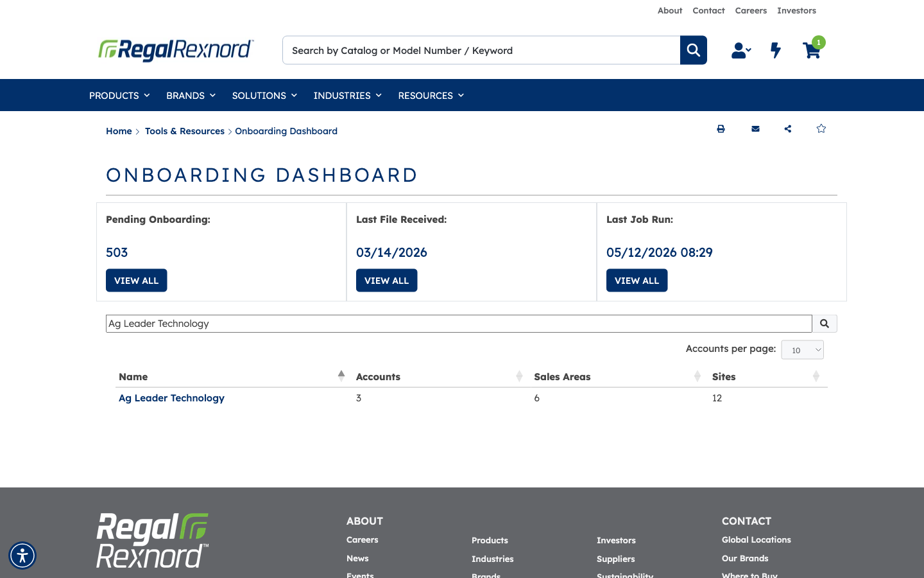Click the catalog or model number search field
This screenshot has height=578, width=924.
481,50
